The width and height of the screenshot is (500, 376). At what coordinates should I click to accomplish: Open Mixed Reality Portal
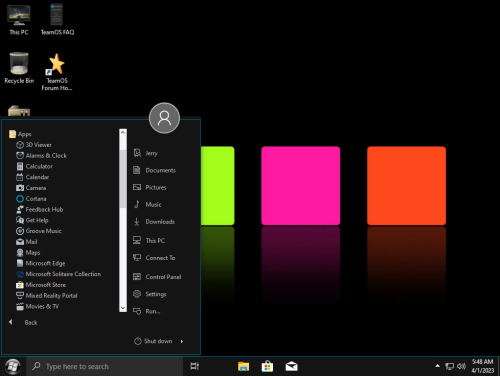[x=47, y=296]
